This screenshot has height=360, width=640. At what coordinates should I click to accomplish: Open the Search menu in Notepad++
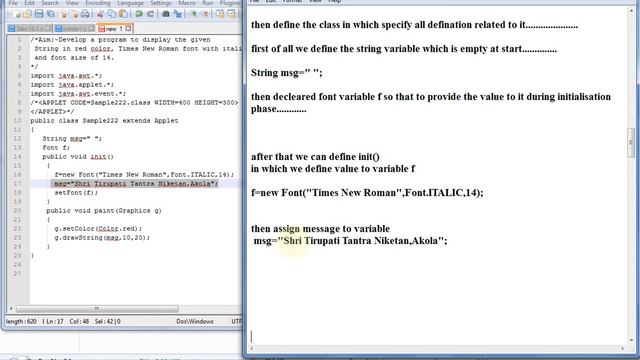(50, 3)
